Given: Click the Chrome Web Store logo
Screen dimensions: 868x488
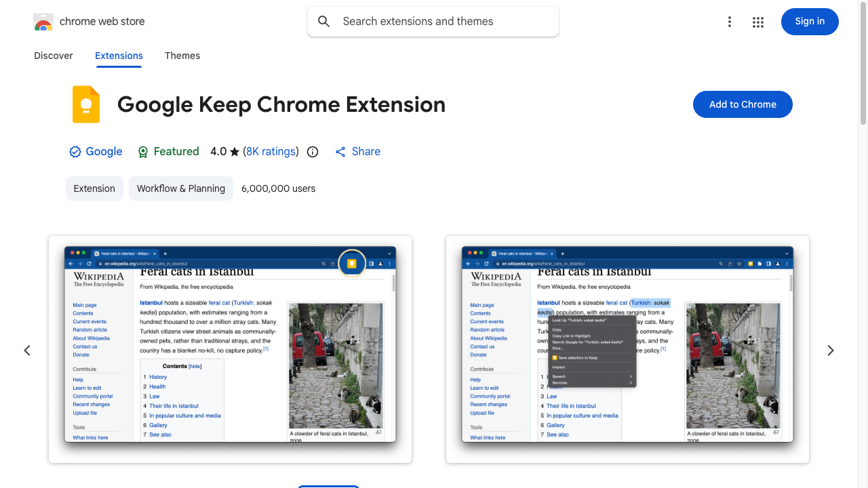Looking at the screenshot, I should click(x=43, y=22).
